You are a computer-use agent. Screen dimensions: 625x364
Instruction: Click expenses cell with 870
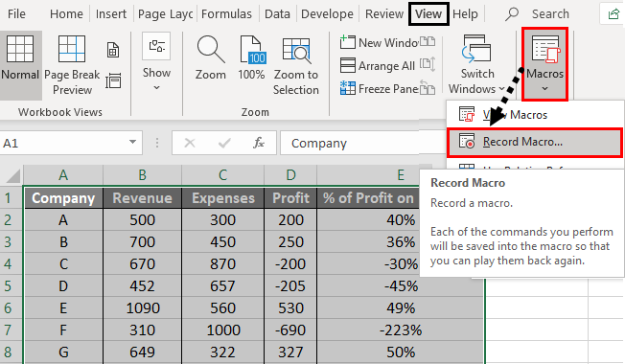pyautogui.click(x=222, y=264)
